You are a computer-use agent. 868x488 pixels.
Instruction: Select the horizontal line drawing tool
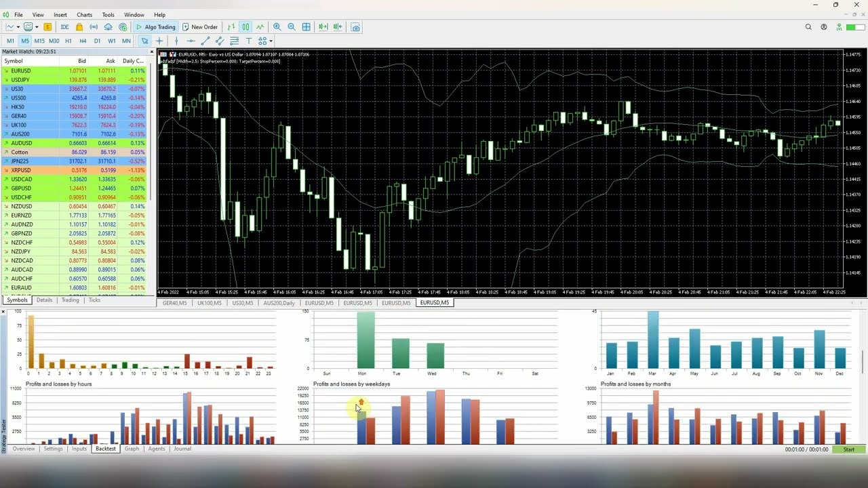pyautogui.click(x=191, y=41)
